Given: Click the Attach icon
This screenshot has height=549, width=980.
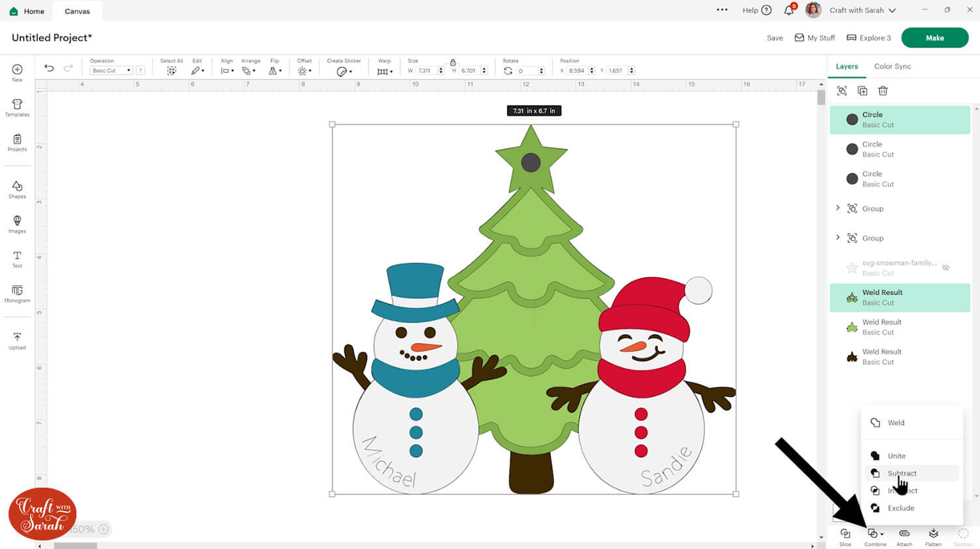Looking at the screenshot, I should click(x=904, y=537).
